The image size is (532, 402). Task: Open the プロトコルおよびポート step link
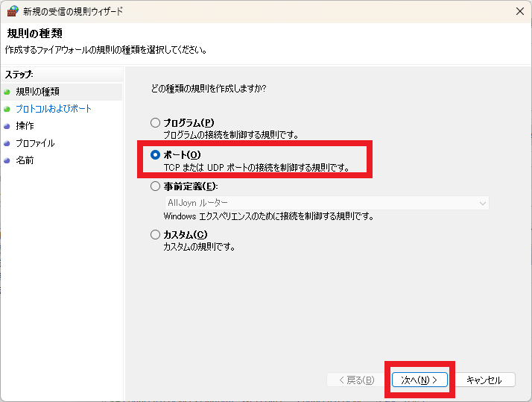pyautogui.click(x=54, y=109)
